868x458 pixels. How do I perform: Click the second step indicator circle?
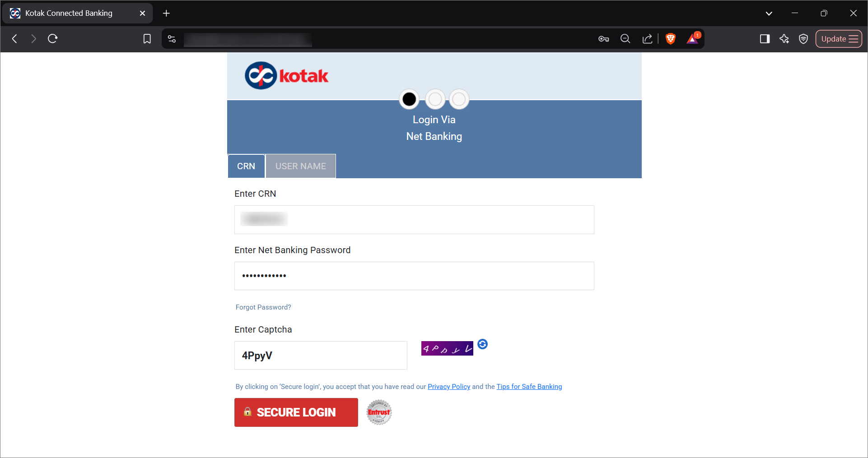click(x=435, y=99)
